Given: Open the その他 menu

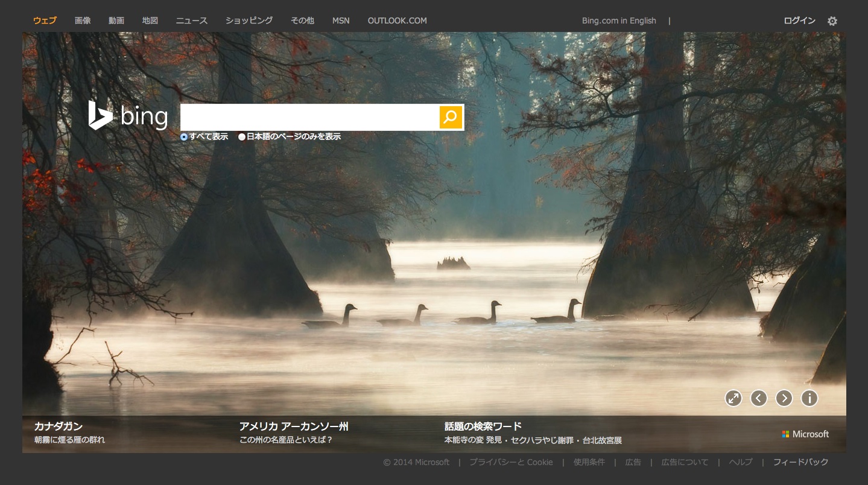Looking at the screenshot, I should [x=302, y=21].
